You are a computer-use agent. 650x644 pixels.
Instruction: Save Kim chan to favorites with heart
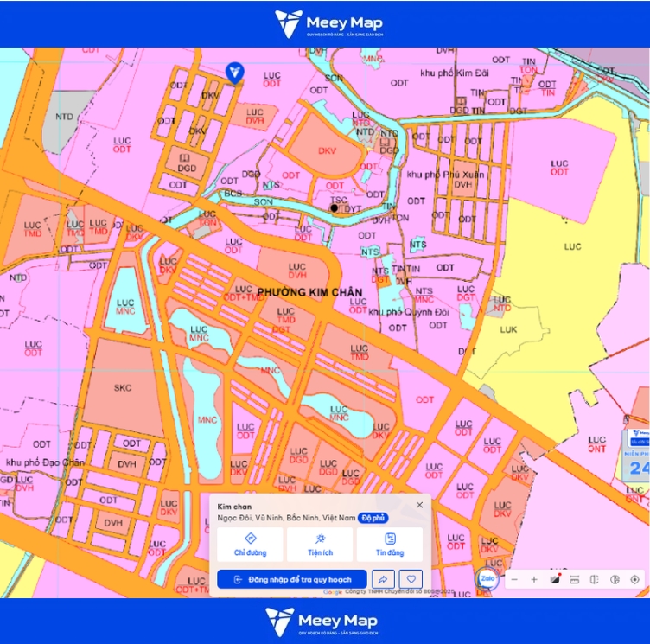point(411,579)
